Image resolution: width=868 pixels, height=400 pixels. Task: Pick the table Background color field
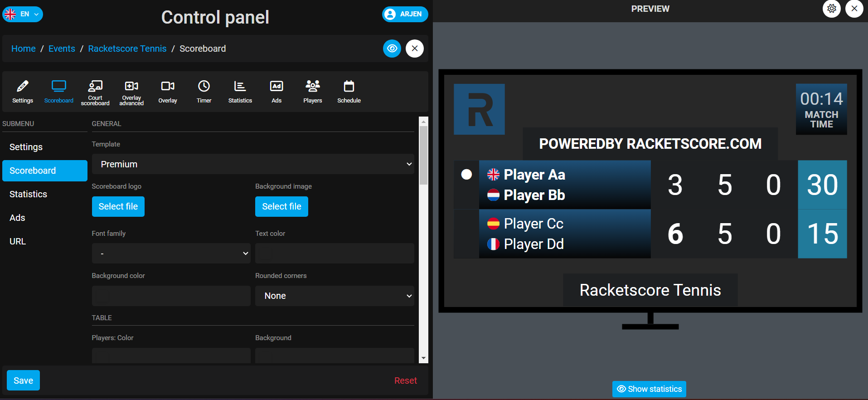(335, 356)
